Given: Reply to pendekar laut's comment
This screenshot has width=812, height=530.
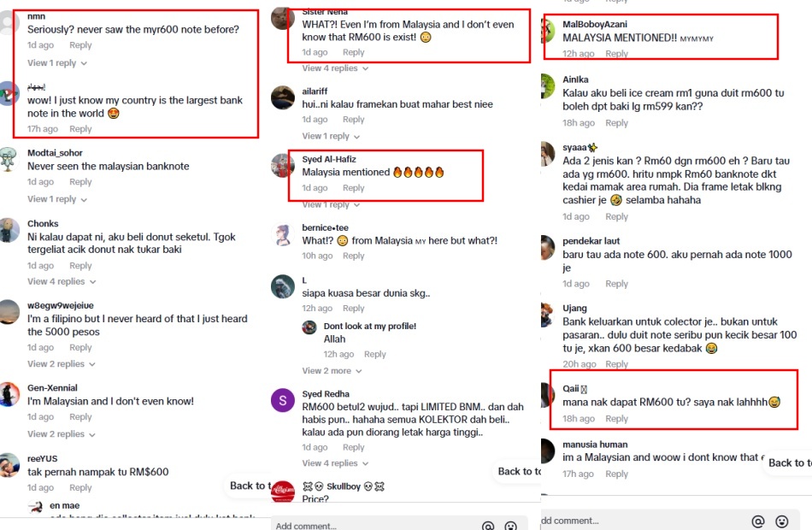Looking at the screenshot, I should pos(616,284).
